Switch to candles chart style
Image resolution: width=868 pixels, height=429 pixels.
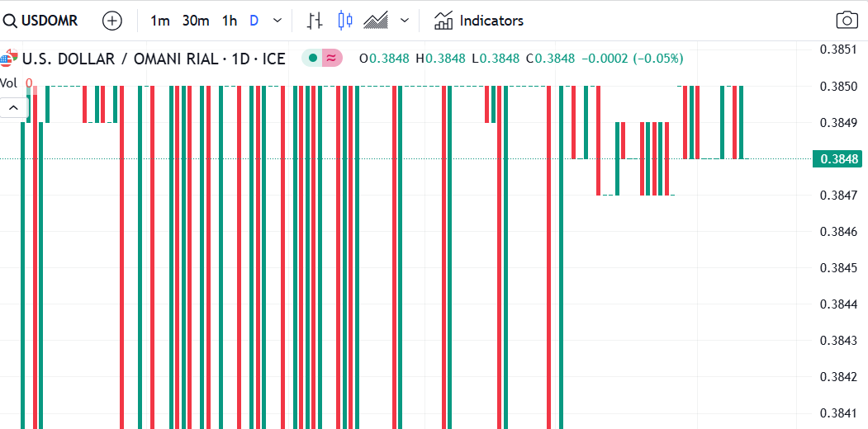click(x=345, y=21)
